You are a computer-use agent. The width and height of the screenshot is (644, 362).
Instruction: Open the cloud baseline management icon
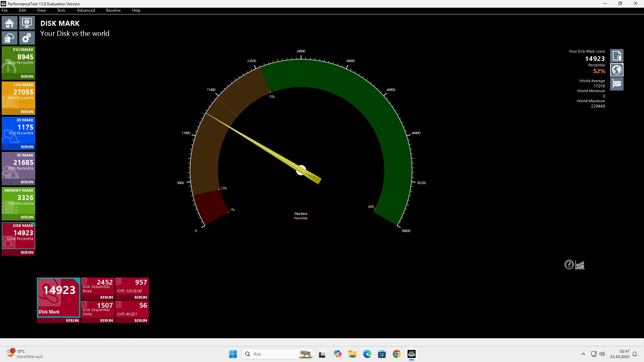coord(9,38)
